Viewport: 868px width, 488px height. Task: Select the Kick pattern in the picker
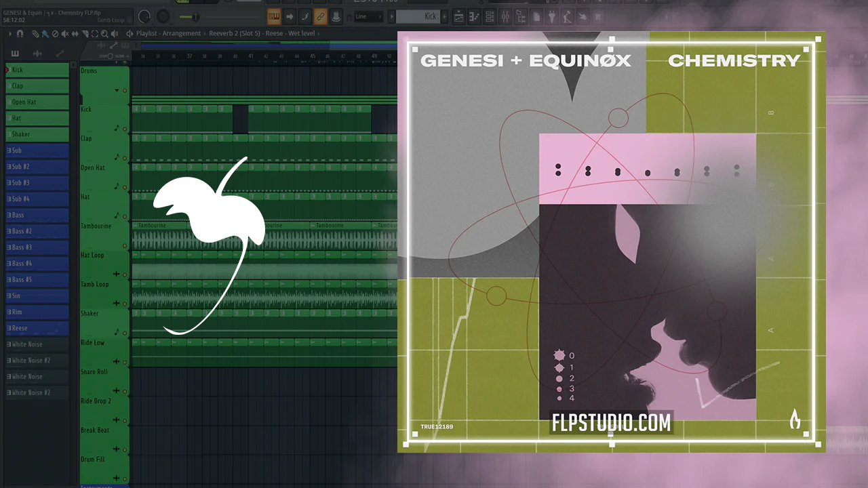37,70
